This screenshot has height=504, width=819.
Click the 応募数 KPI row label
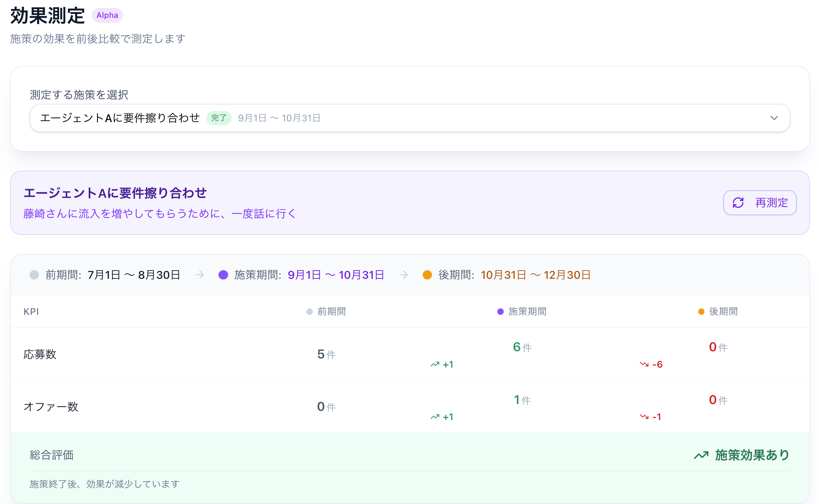(40, 354)
